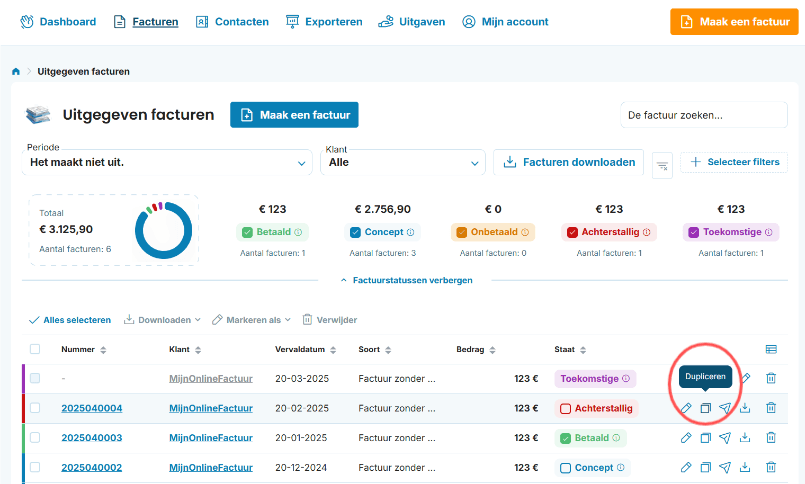The height and width of the screenshot is (484, 805).
Task: Open invoice number 2025040003 link
Action: pyautogui.click(x=92, y=438)
